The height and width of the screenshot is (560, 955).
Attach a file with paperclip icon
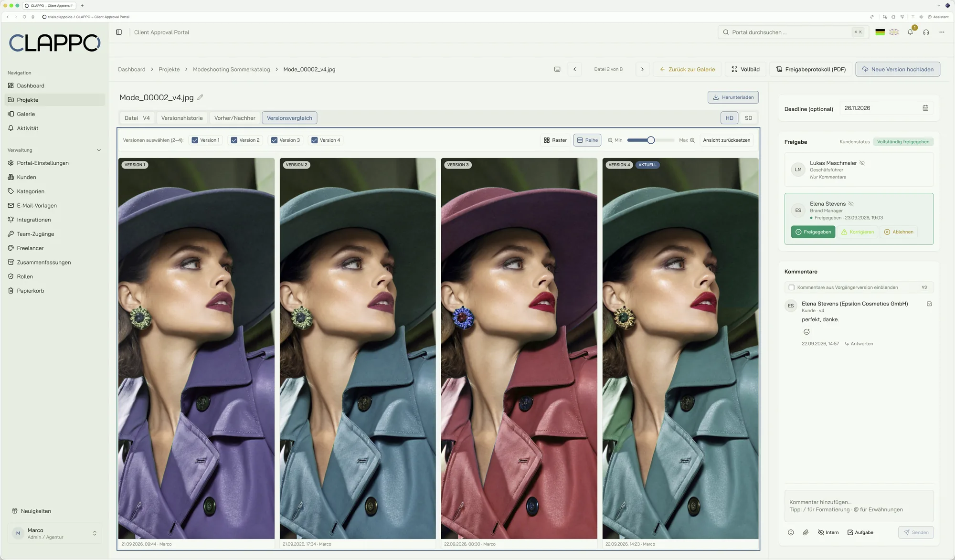[x=806, y=532]
